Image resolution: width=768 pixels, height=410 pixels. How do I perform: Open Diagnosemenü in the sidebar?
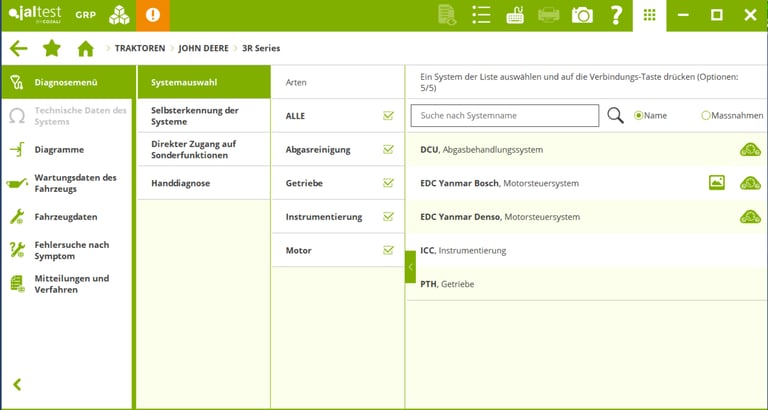click(x=67, y=82)
